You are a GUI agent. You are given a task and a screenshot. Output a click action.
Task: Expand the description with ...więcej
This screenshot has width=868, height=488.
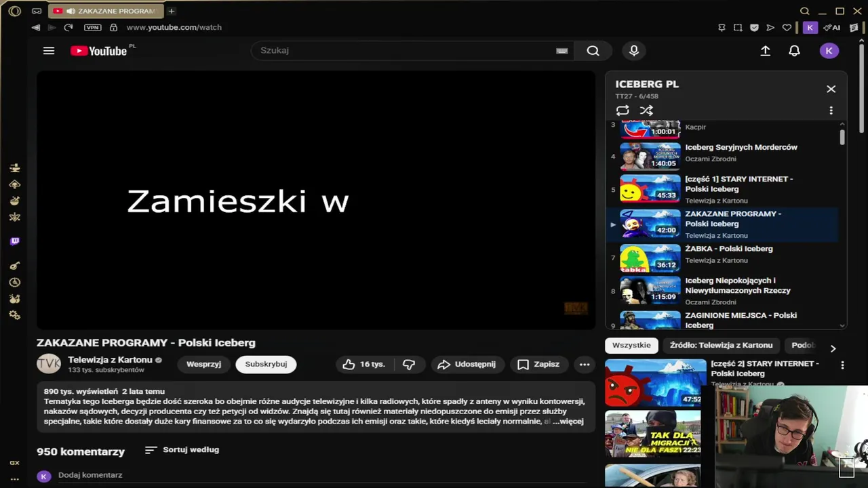point(568,421)
